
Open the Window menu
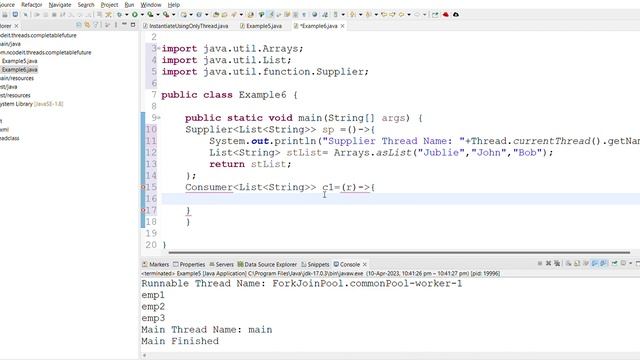click(151, 4)
